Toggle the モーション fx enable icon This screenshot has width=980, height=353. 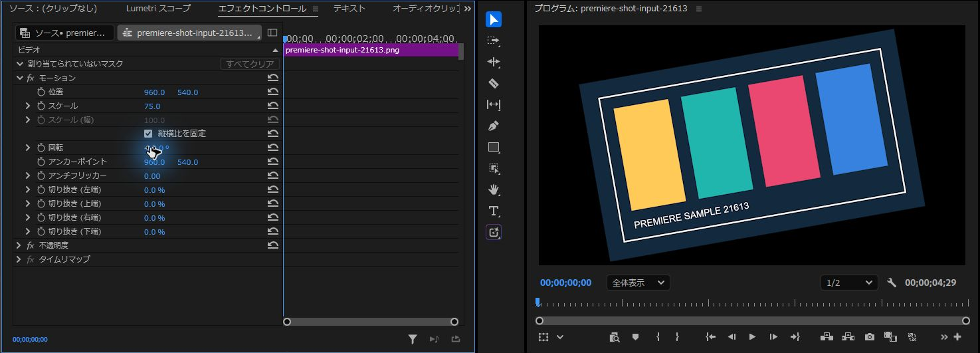pos(30,78)
